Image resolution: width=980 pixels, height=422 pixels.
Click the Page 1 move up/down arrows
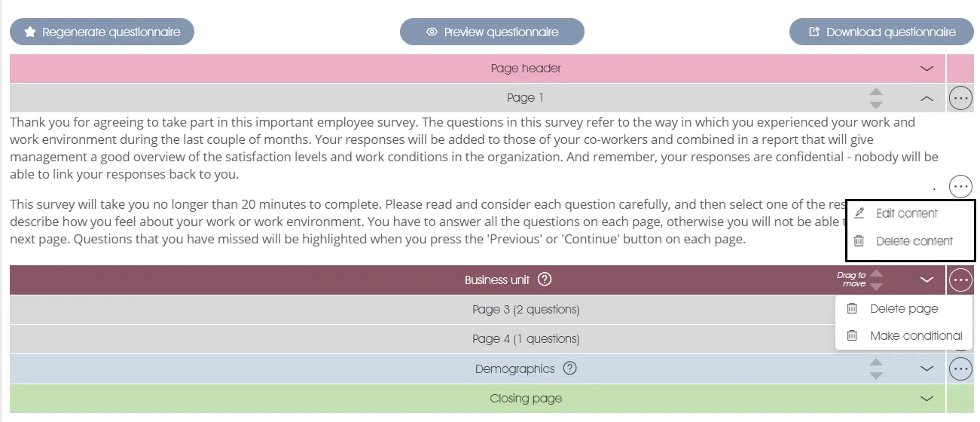point(875,98)
